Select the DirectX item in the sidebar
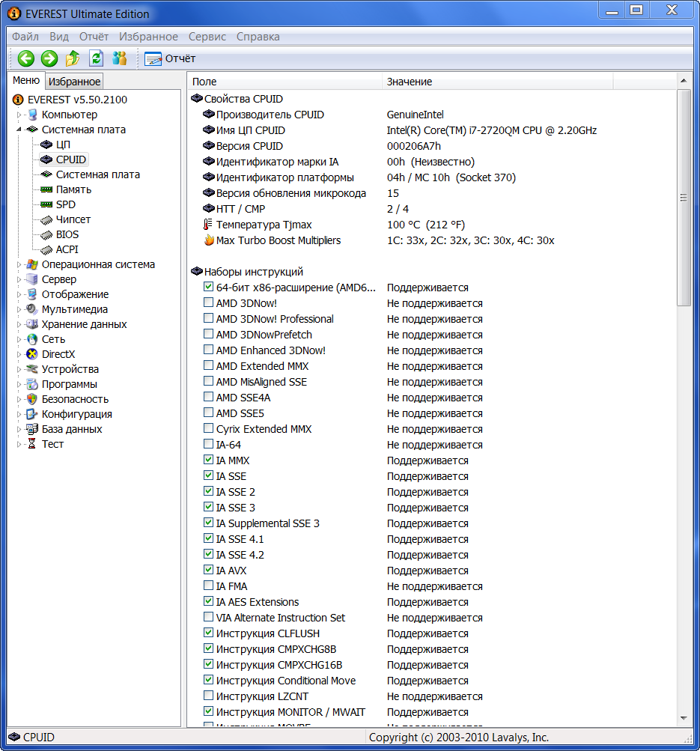 (x=58, y=354)
